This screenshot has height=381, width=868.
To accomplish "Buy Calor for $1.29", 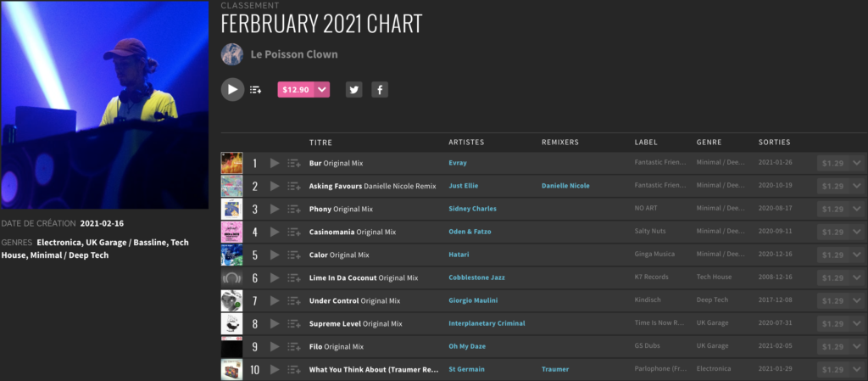I will [833, 255].
